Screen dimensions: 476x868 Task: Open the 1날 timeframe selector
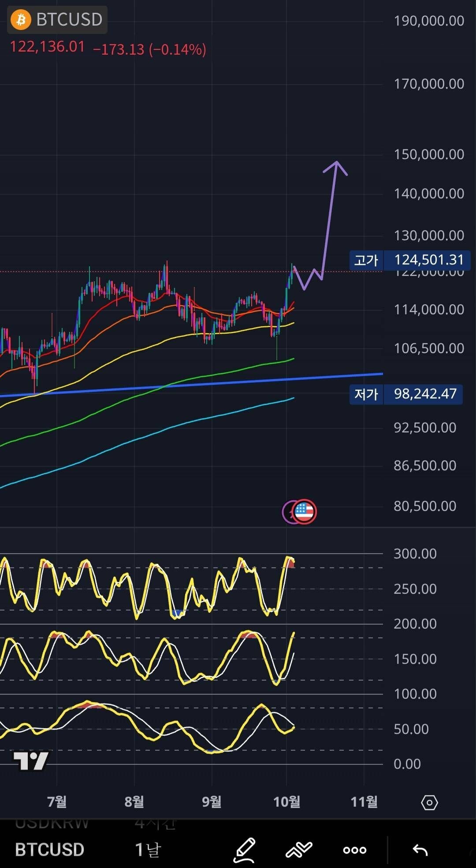click(x=148, y=849)
